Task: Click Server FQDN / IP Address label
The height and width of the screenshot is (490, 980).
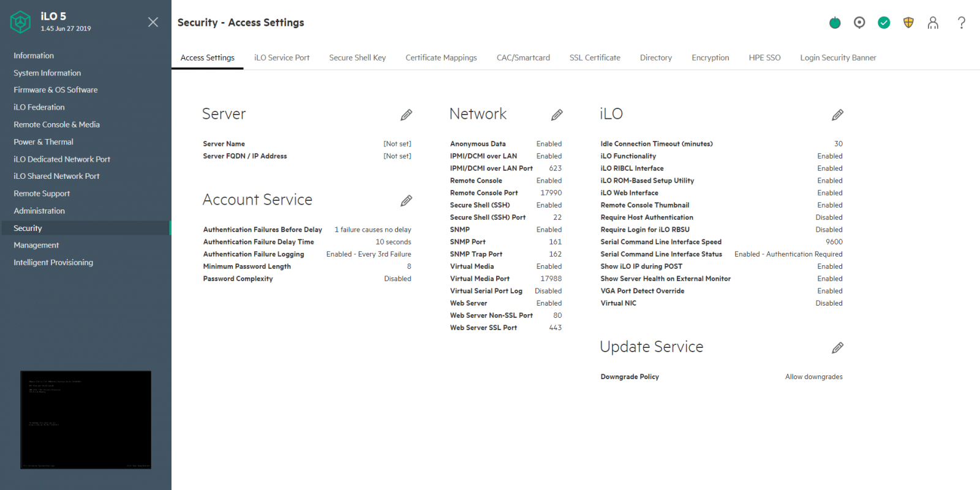Action: pyautogui.click(x=245, y=156)
